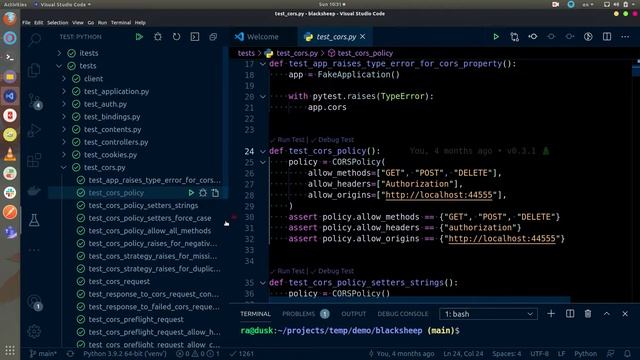Open the Test flask view
This screenshot has width=640, height=360.
coord(34,220)
